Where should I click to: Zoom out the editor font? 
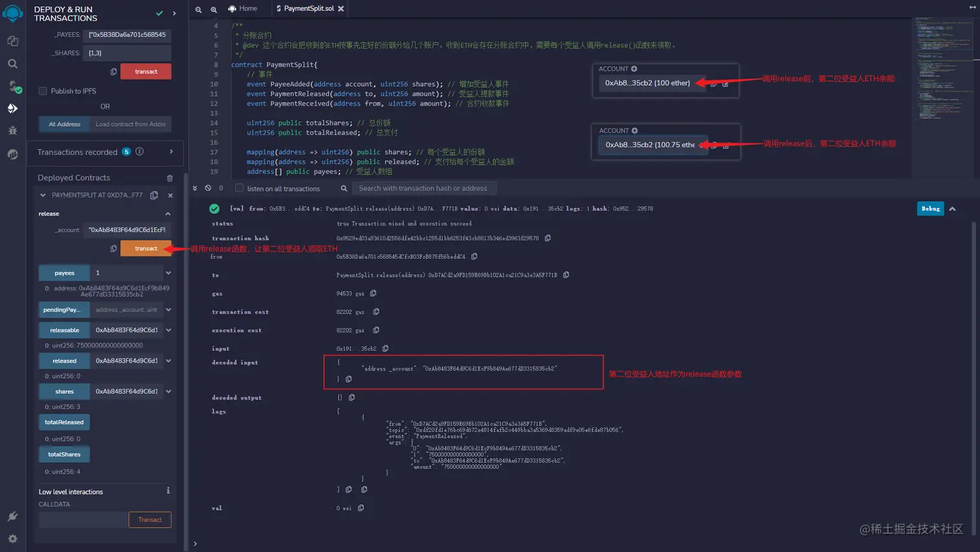click(x=198, y=9)
